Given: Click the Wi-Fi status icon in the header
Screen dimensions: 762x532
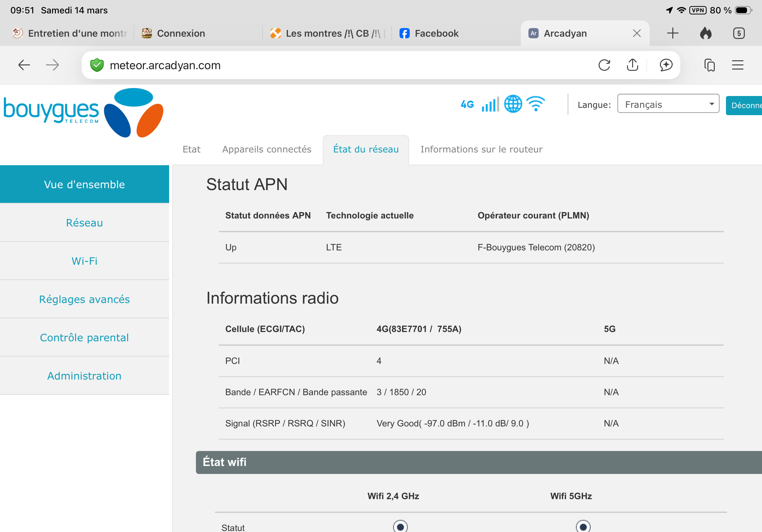Looking at the screenshot, I should [535, 104].
